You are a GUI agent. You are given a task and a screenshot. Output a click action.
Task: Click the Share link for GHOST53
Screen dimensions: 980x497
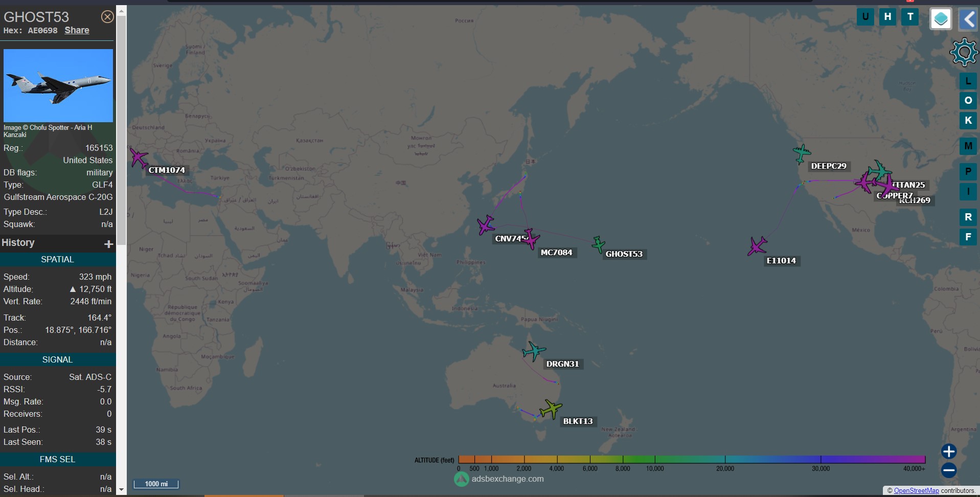77,30
